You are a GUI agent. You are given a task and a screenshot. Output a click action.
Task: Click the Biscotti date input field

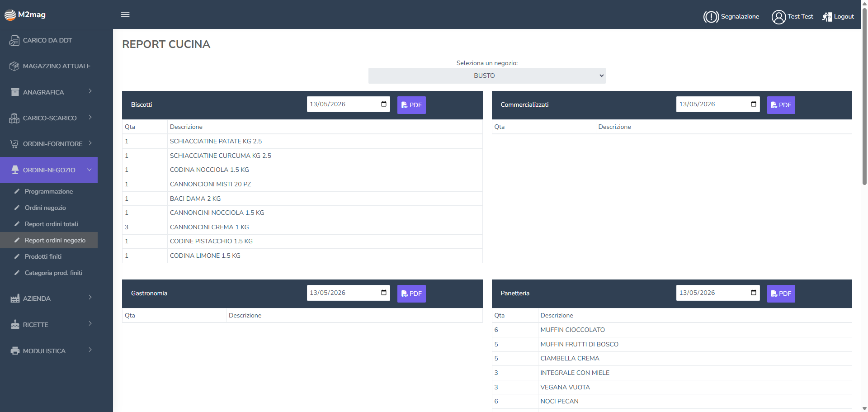[348, 104]
